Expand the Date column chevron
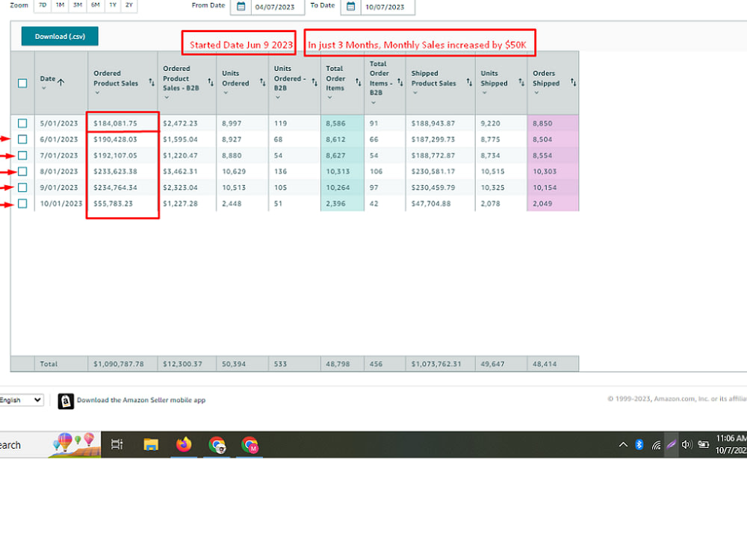 [x=44, y=88]
